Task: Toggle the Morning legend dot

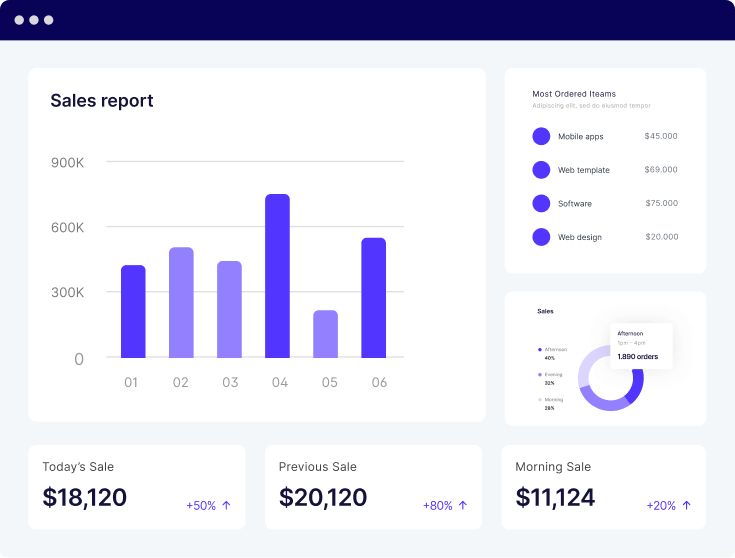Action: click(540, 400)
